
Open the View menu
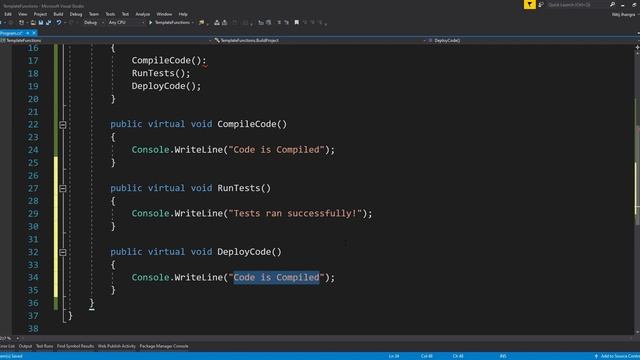(22, 14)
